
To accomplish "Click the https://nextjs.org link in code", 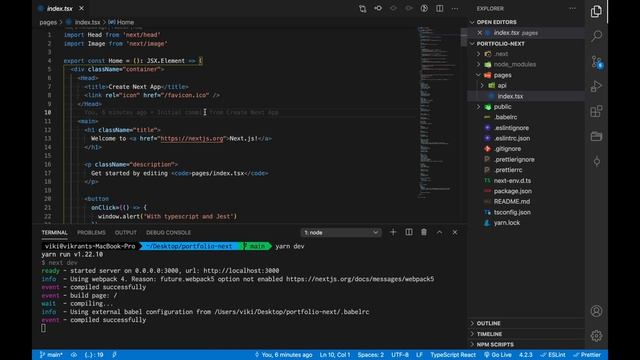I will (x=192, y=139).
